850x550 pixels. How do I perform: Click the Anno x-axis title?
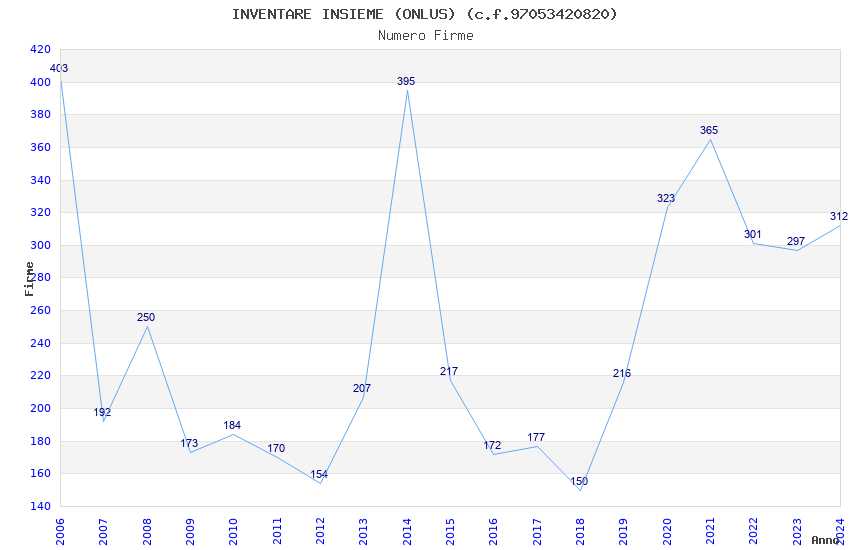click(x=826, y=540)
